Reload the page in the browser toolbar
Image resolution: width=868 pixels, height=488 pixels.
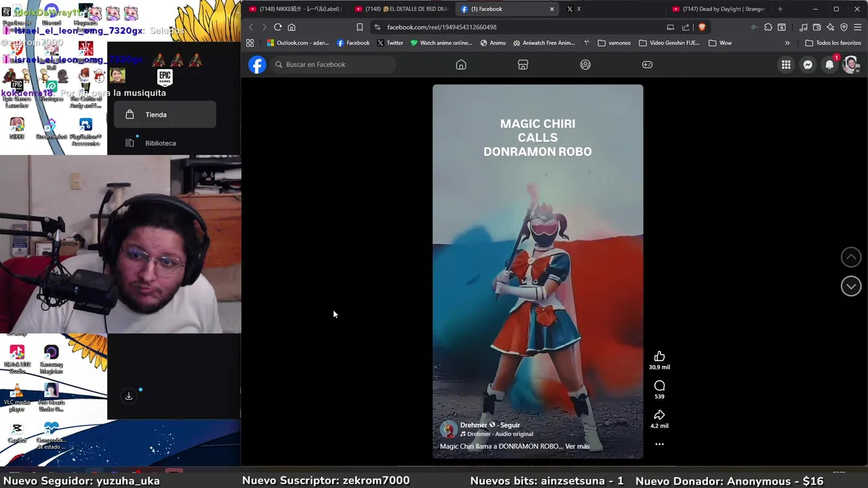[277, 27]
